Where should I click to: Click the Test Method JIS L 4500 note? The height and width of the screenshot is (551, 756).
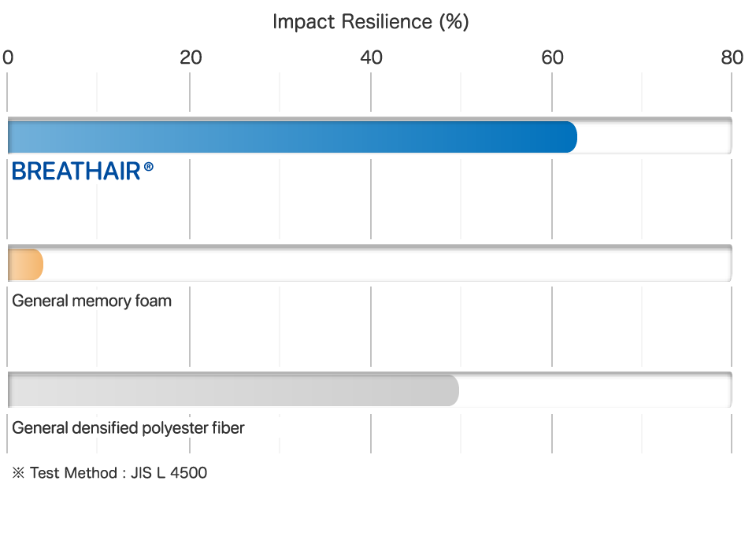click(109, 473)
